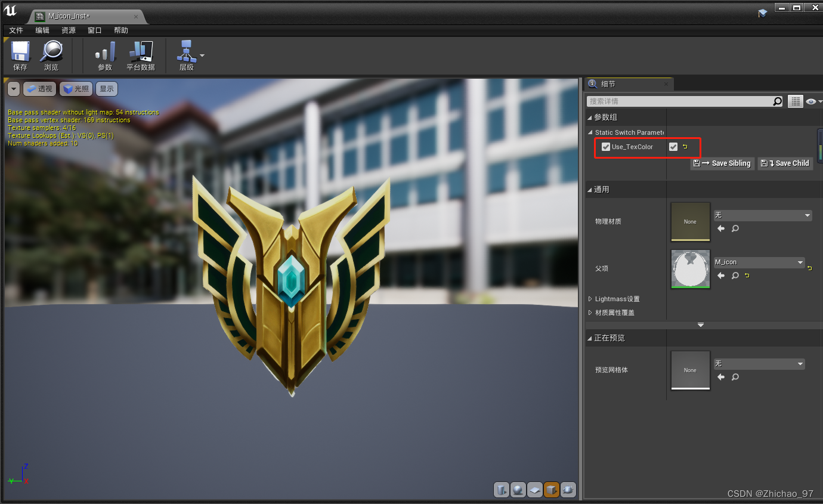Click the 物理材质 None thumbnail

(690, 221)
